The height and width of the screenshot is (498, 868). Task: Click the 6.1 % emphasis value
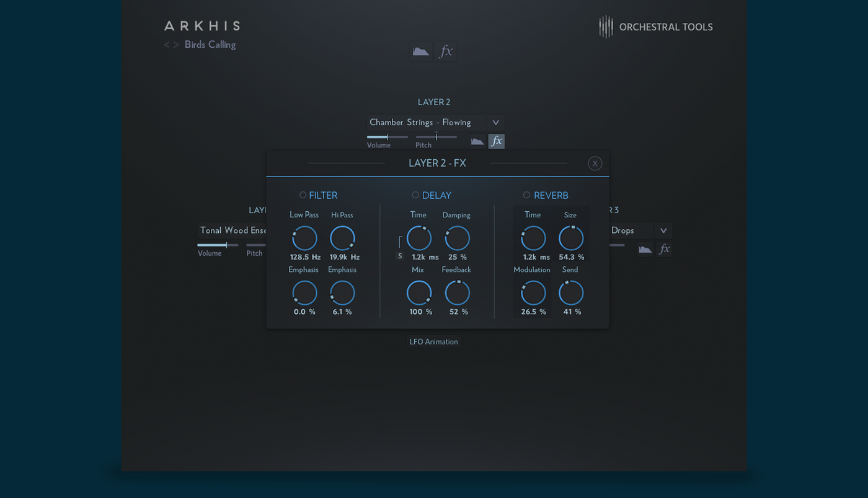pos(342,312)
